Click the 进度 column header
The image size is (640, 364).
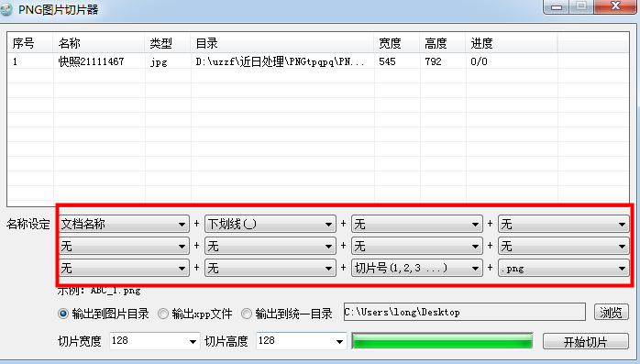click(x=512, y=43)
